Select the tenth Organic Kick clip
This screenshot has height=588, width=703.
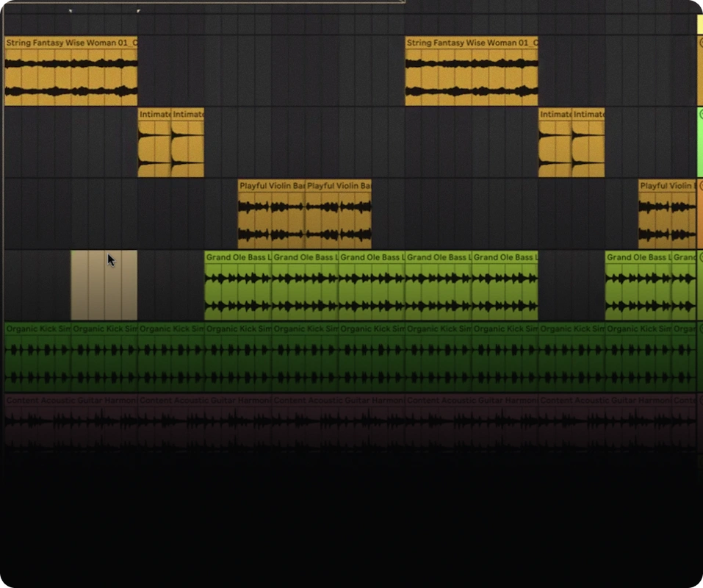[638, 357]
